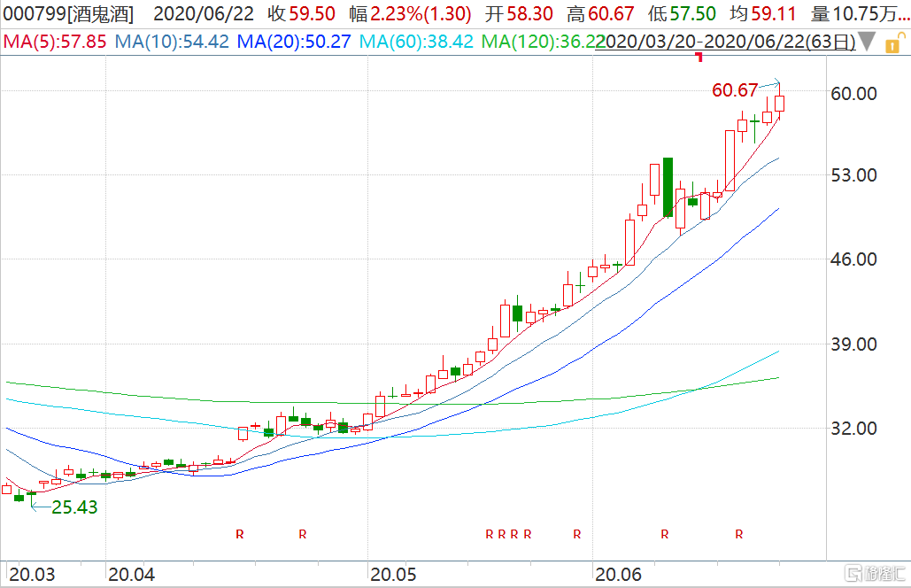Click the orange lock icon
The height and width of the screenshot is (588, 911).
coord(895,43)
